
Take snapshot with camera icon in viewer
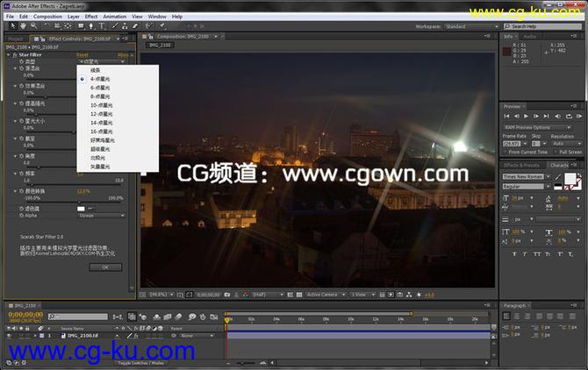(227, 295)
